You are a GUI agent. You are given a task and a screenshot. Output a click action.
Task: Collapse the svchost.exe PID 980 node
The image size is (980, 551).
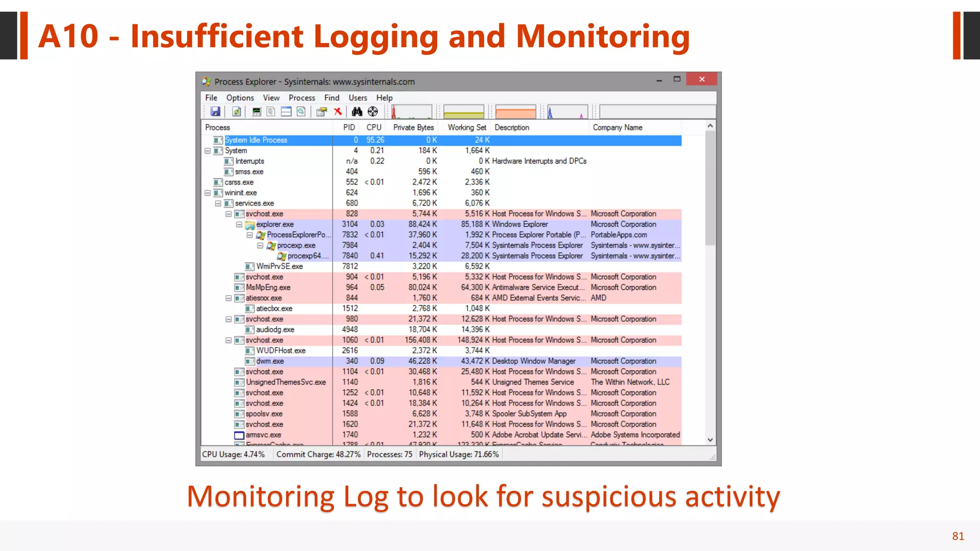point(229,319)
